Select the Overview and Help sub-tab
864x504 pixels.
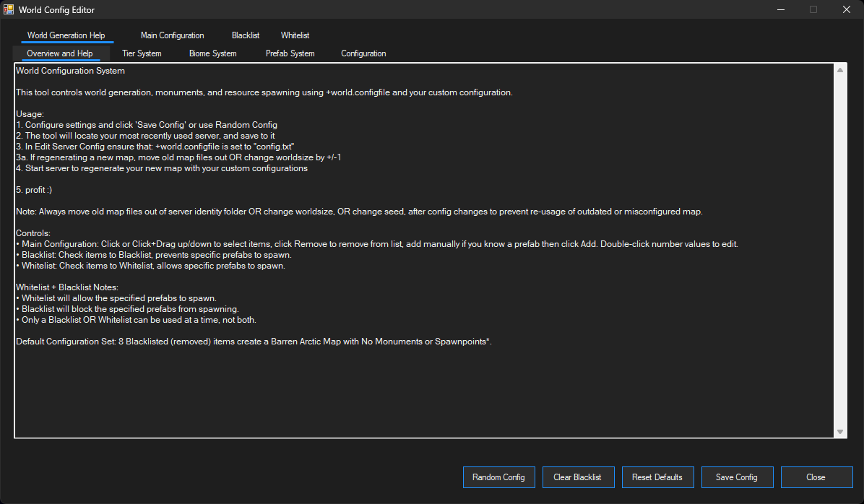pyautogui.click(x=60, y=53)
